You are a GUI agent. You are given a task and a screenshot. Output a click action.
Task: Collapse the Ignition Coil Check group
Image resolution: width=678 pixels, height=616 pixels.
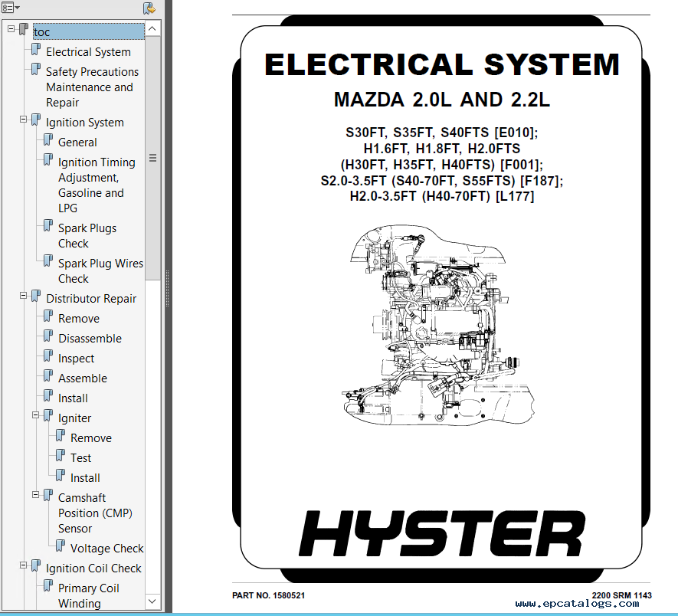click(x=23, y=565)
